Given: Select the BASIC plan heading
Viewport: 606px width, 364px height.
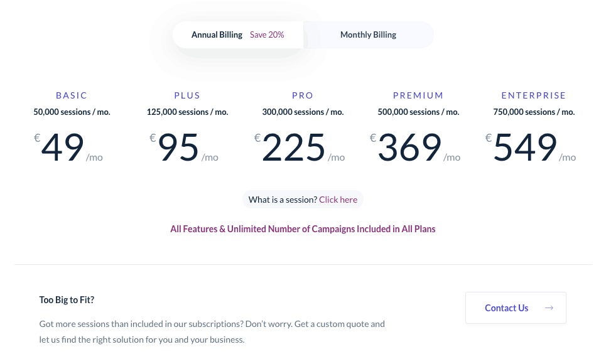Looking at the screenshot, I should [72, 95].
